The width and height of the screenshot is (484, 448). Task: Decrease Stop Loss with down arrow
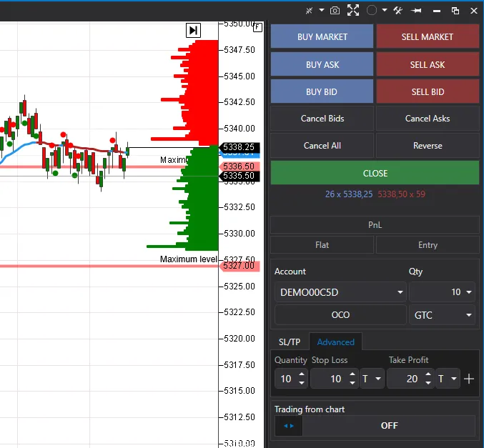(352, 383)
